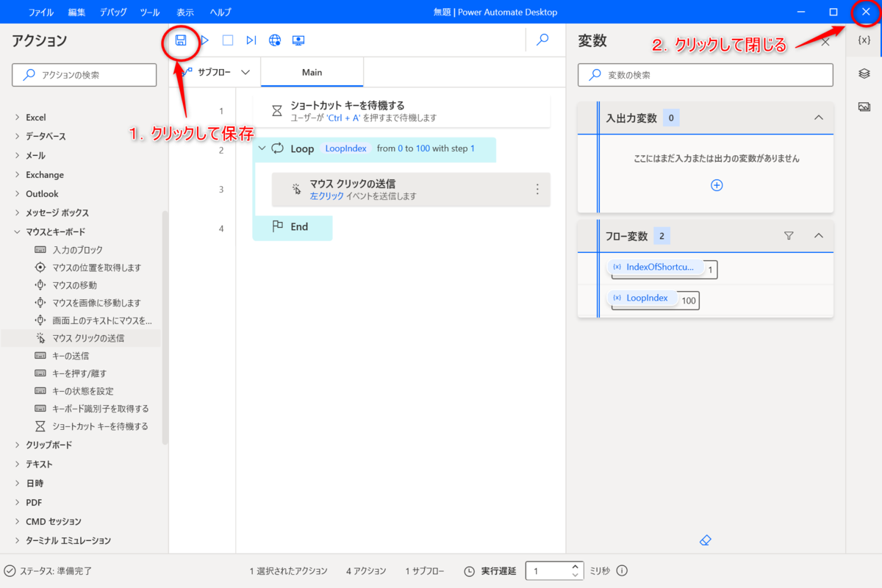882x588 pixels.
Task: Select the UI elements panel icon
Action: (865, 73)
